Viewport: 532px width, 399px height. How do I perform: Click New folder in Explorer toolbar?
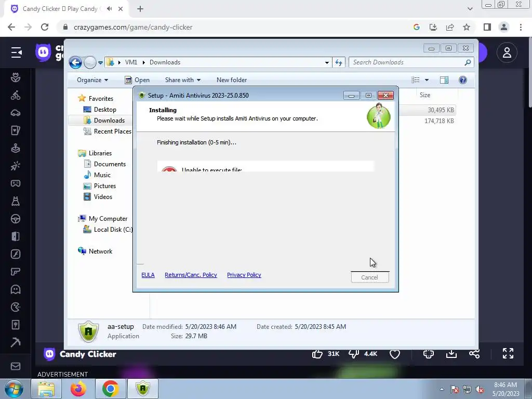[232, 79]
